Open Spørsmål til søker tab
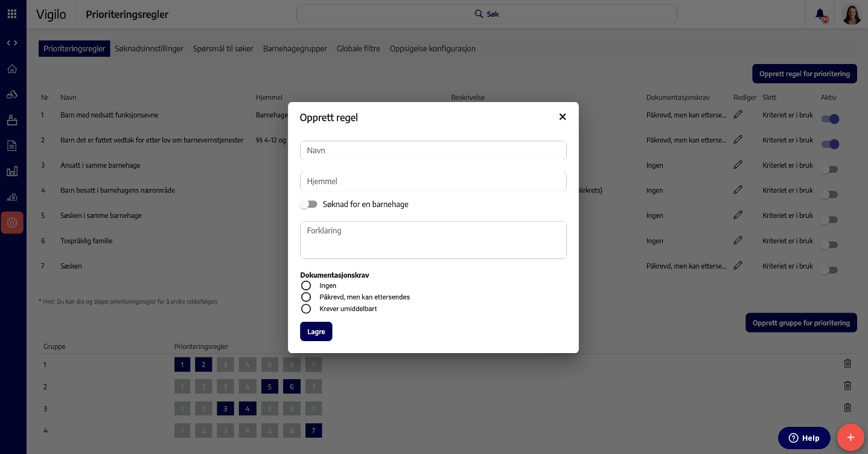The width and height of the screenshot is (868, 454). click(223, 49)
